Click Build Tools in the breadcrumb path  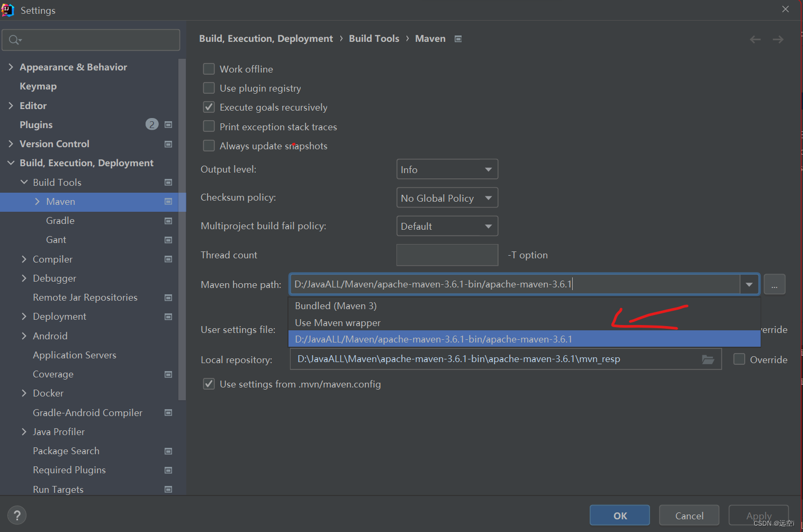[374, 38]
